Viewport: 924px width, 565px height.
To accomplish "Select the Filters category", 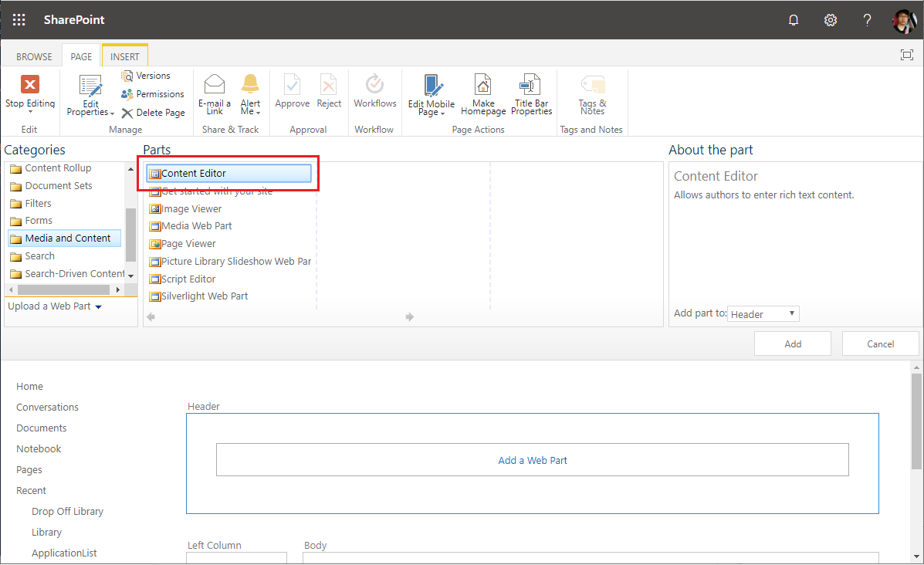I will click(31, 203).
